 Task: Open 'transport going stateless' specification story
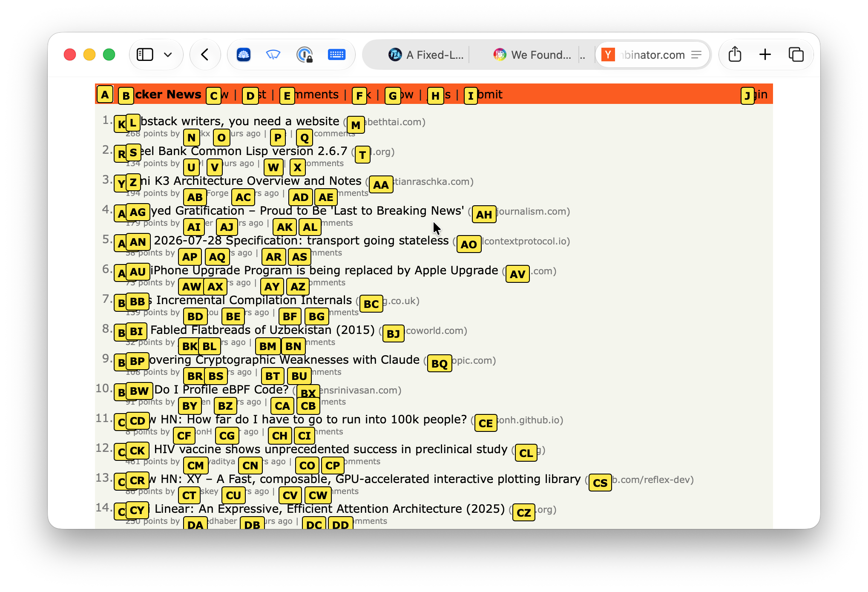coord(288,241)
